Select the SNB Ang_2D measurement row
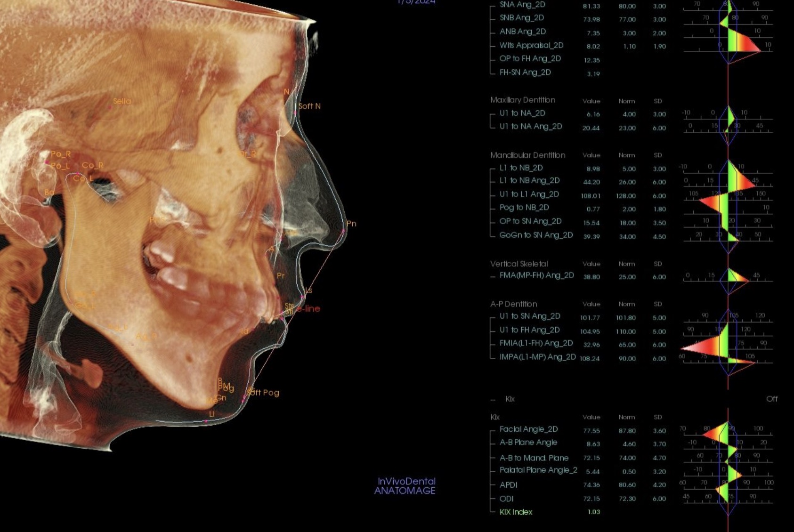The image size is (794, 532). tap(583, 18)
